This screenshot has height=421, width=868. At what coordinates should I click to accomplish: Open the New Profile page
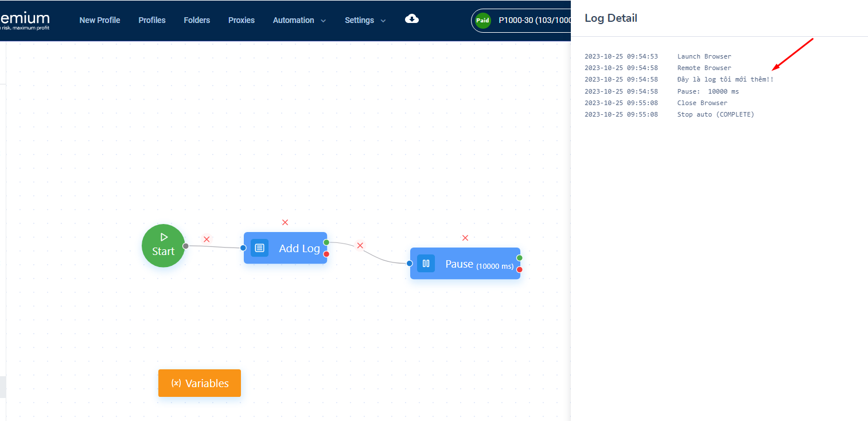[100, 20]
